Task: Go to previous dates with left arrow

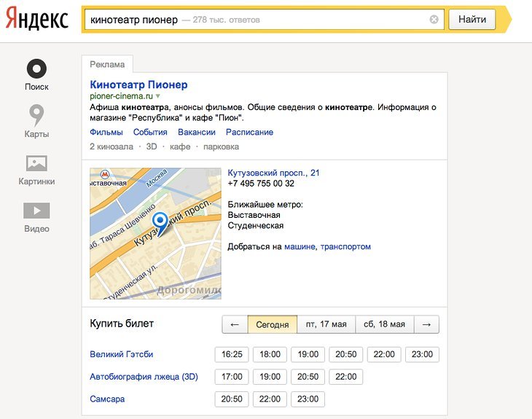Action: (x=235, y=325)
